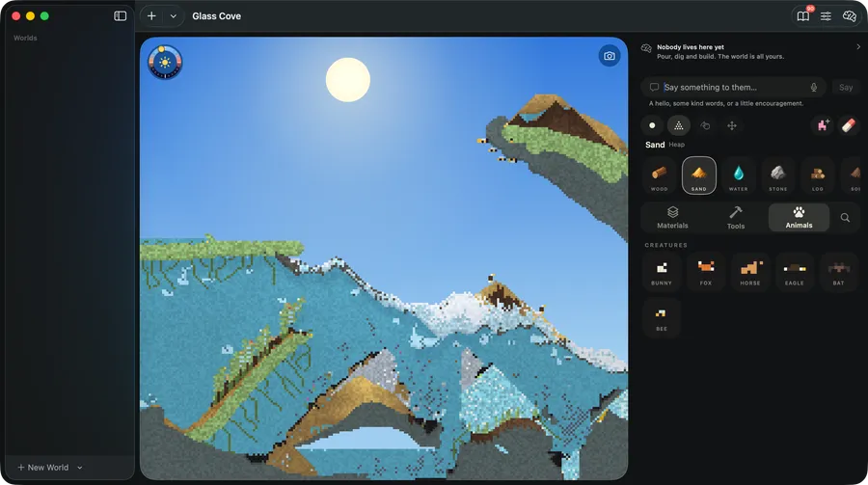The width and height of the screenshot is (868, 485).
Task: Toggle the sidebar panel icon
Action: (121, 16)
